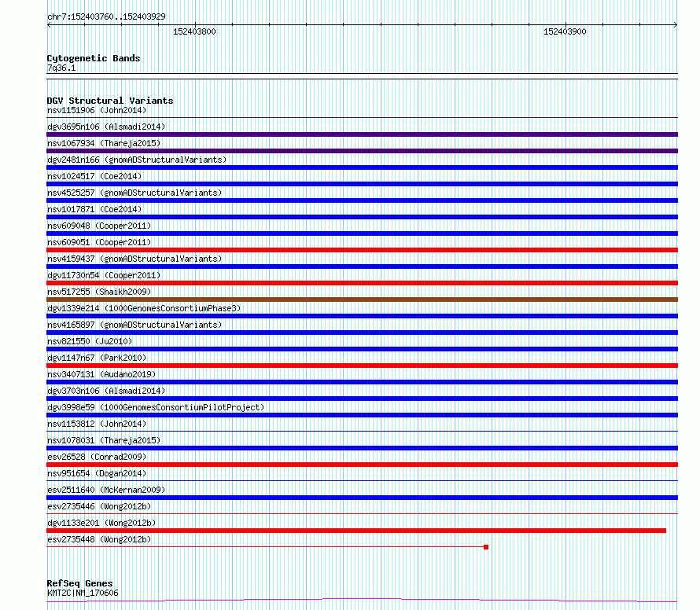The height and width of the screenshot is (610, 700).
Task: Select nsv1067934 (Thareja2015) variant label
Action: point(104,143)
